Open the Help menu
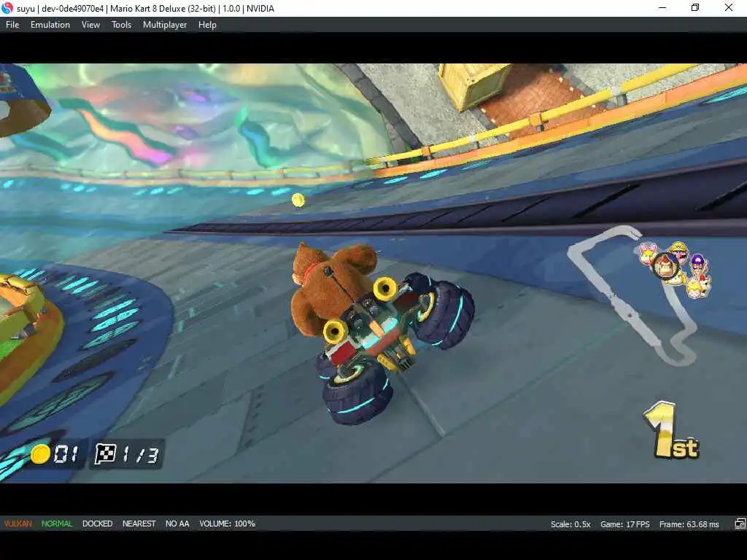The width and height of the screenshot is (747, 560). click(x=207, y=25)
